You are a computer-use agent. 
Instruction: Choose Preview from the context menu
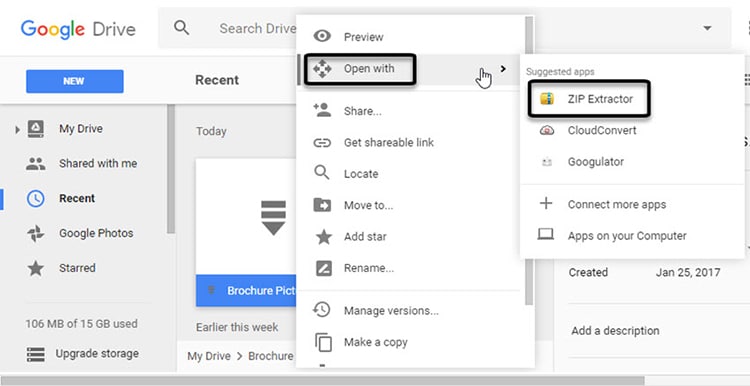[364, 37]
